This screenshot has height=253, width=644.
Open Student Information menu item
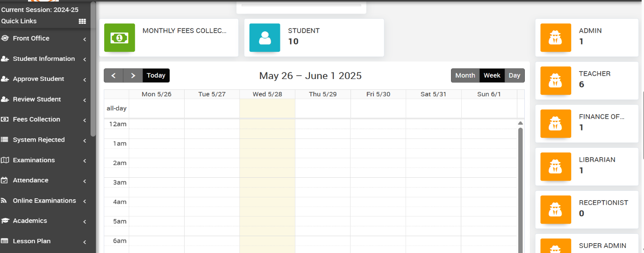(43, 59)
